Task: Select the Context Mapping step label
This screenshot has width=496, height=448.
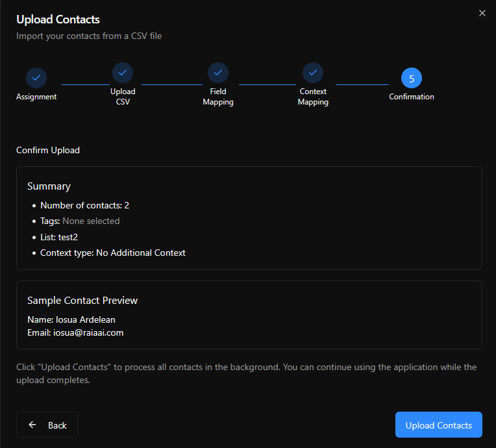Action: [x=313, y=97]
